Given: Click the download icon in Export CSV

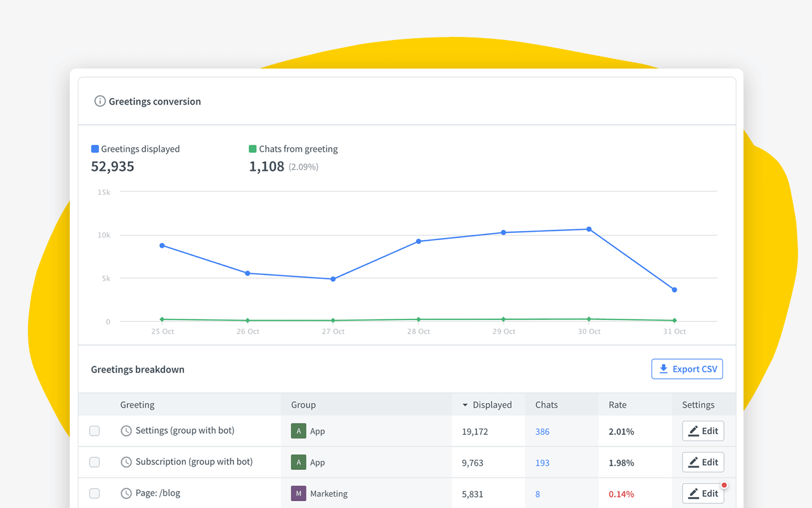Looking at the screenshot, I should (x=664, y=369).
